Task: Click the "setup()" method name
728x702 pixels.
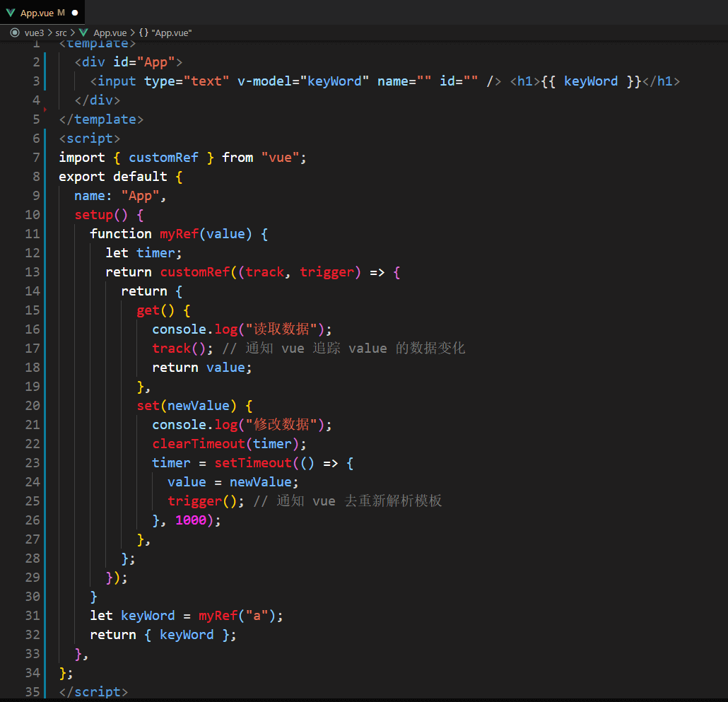Action: coord(101,215)
